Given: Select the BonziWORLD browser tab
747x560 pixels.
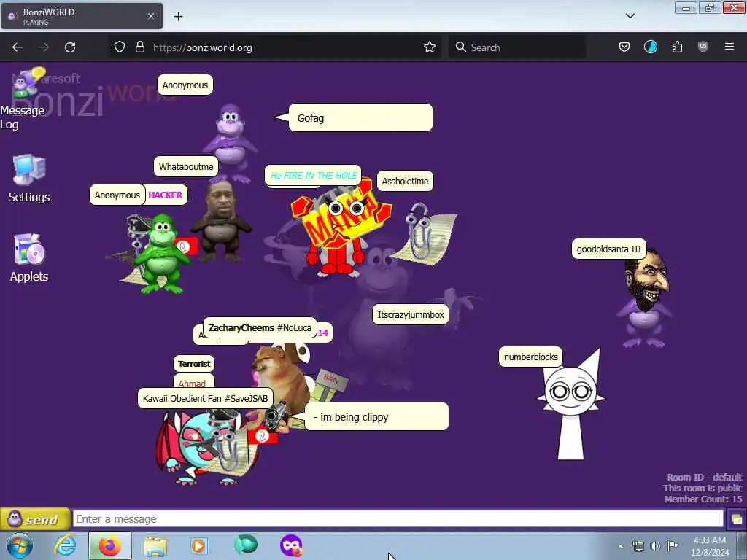Looking at the screenshot, I should tap(82, 17).
